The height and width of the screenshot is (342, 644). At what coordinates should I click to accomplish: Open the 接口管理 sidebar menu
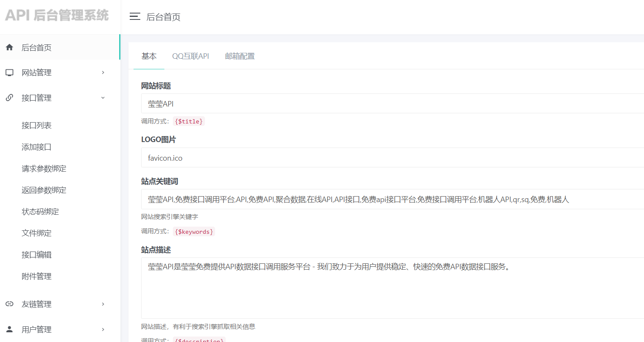coord(60,98)
